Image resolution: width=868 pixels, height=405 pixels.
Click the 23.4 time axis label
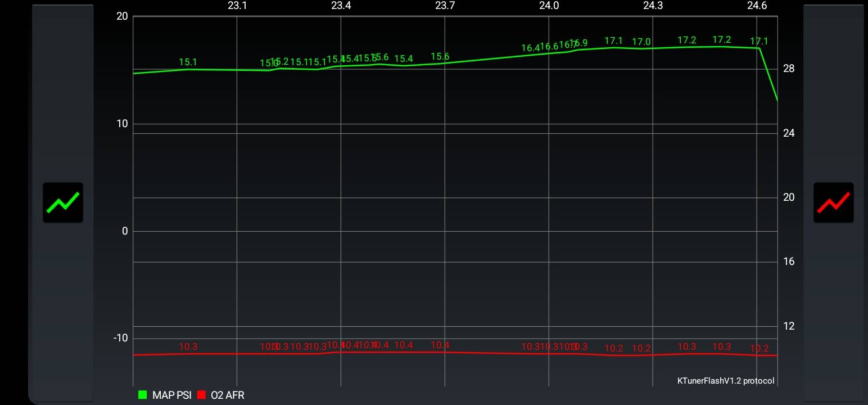point(341,6)
